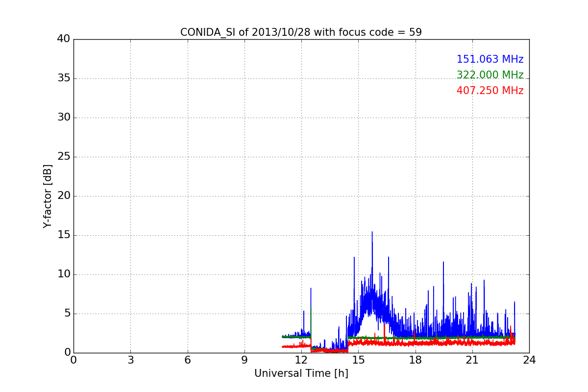The width and height of the screenshot is (588, 392).
Task: Click x-axis tick label 6
Action: coord(187,360)
